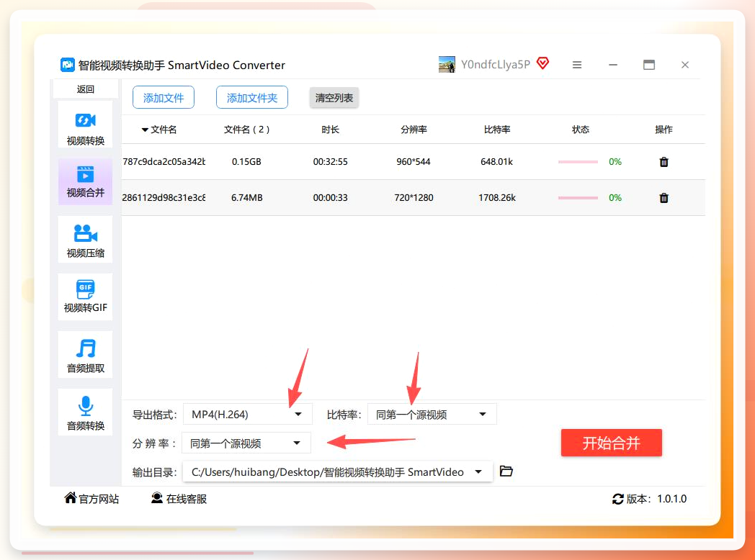Click progress bar of 2861129d98c31e3c row
Image resolution: width=755 pixels, height=560 pixels.
(x=578, y=198)
